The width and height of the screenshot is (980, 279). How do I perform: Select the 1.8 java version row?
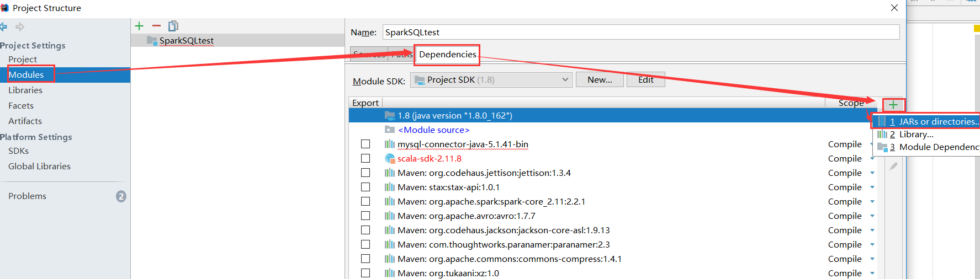click(612, 115)
